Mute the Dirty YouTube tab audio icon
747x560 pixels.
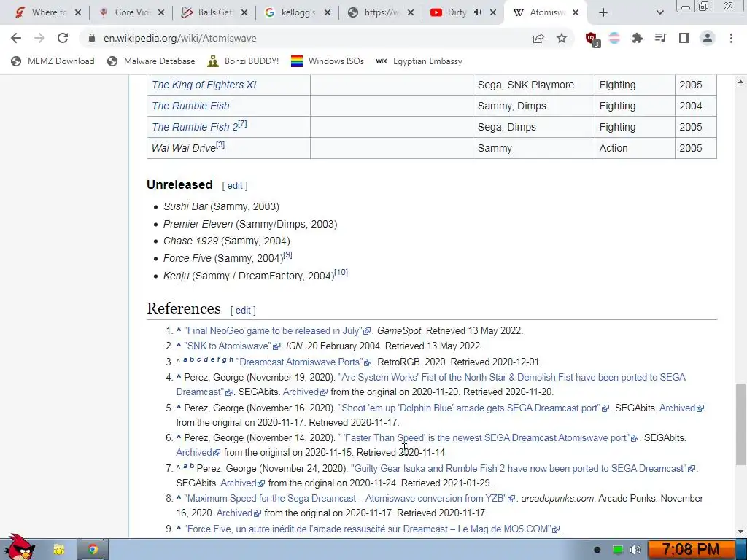(x=477, y=12)
